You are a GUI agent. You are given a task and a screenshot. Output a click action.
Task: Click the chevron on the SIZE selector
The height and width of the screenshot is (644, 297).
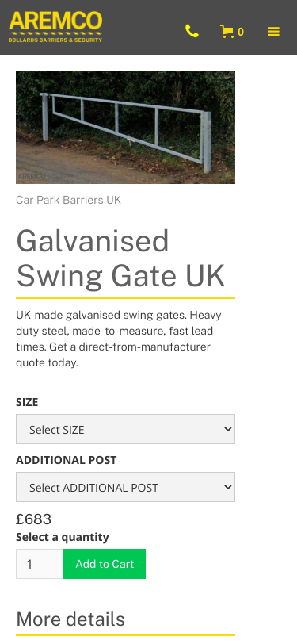[x=228, y=429]
